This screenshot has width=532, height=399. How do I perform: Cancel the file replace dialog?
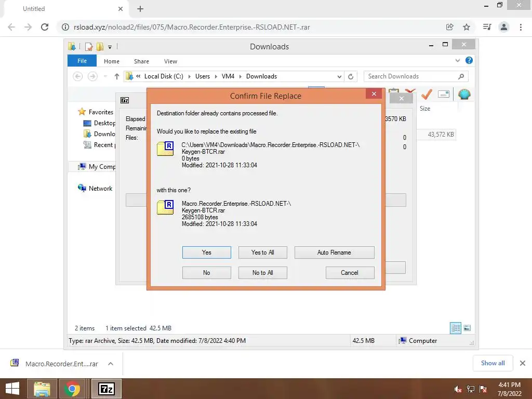pos(350,273)
